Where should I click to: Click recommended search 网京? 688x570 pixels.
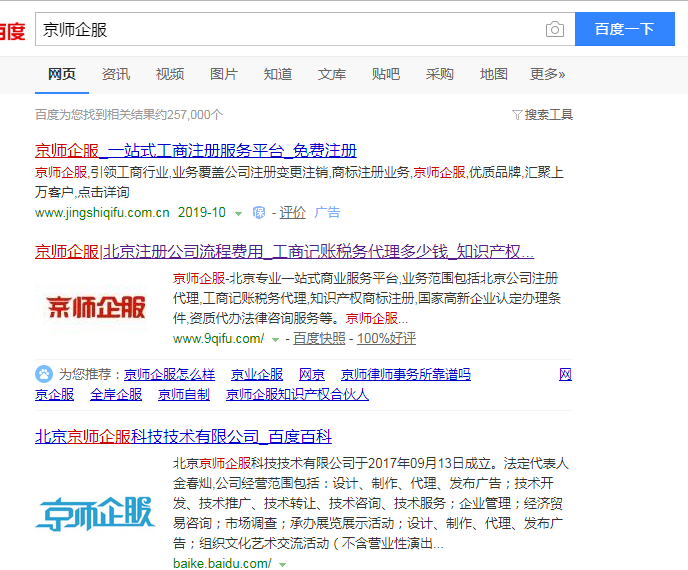[x=312, y=374]
